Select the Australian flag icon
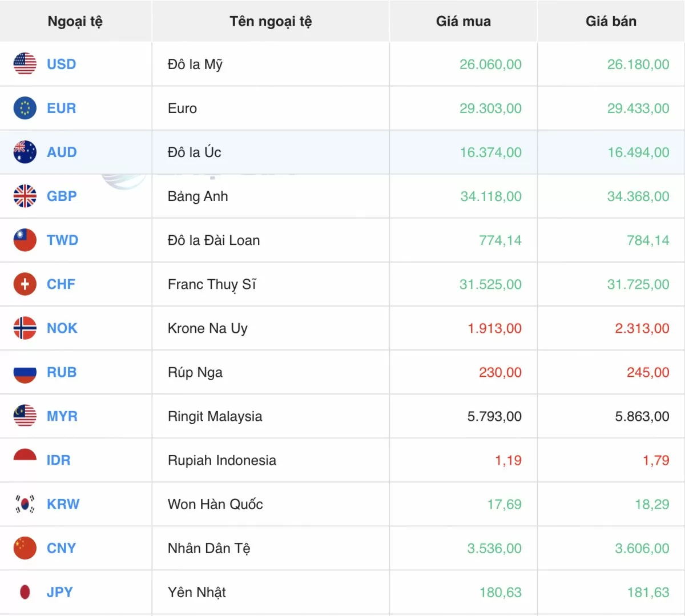The height and width of the screenshot is (616, 685). pyautogui.click(x=25, y=152)
